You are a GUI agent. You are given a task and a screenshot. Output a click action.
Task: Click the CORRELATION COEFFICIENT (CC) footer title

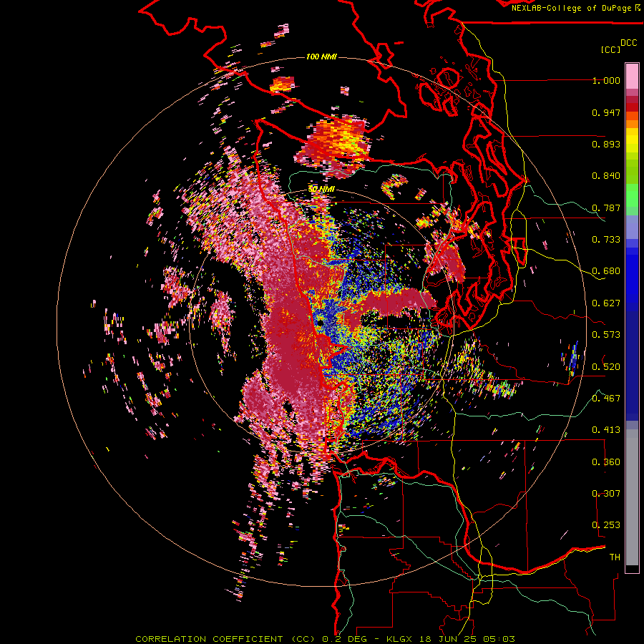pos(225,639)
